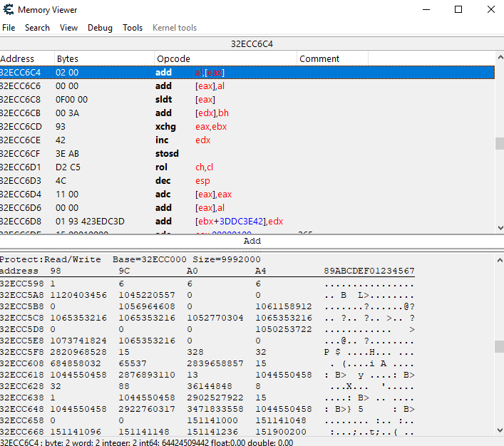Click value 36144848 in row 32ECC628
This screenshot has width=504, height=446.
click(x=210, y=386)
